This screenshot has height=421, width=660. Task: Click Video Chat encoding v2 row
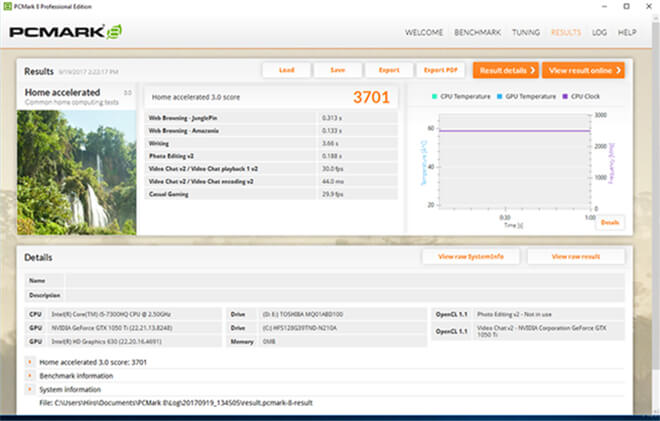[x=271, y=181]
